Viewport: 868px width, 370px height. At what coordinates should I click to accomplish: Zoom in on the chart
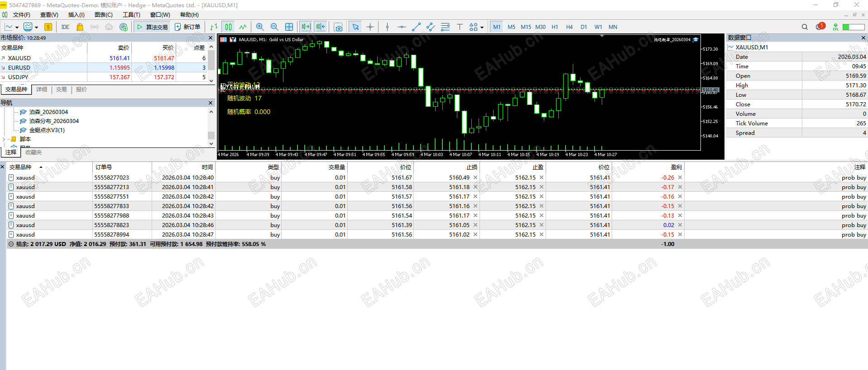coord(260,27)
